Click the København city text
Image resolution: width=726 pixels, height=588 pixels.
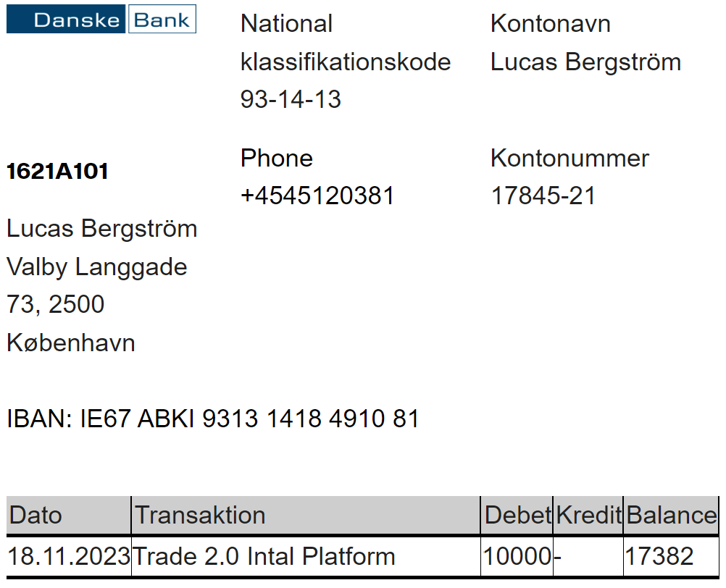pos(71,343)
